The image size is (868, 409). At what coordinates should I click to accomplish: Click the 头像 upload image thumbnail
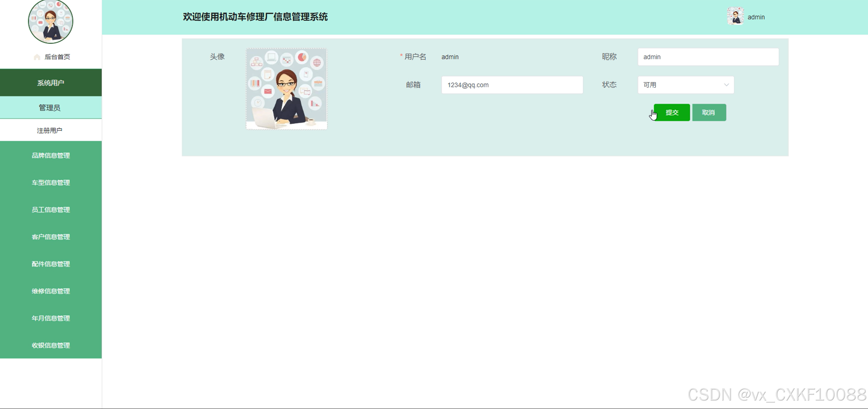pyautogui.click(x=287, y=89)
